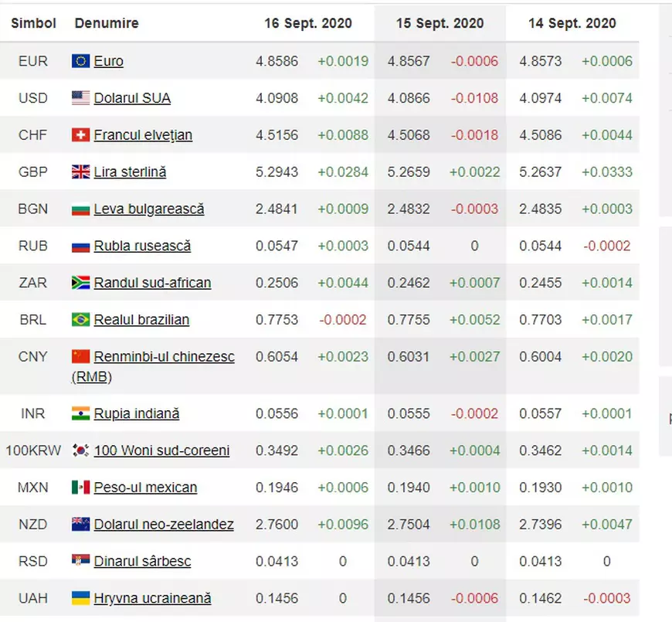Click the Brazilian flag icon
The image size is (672, 622).
coord(80,320)
